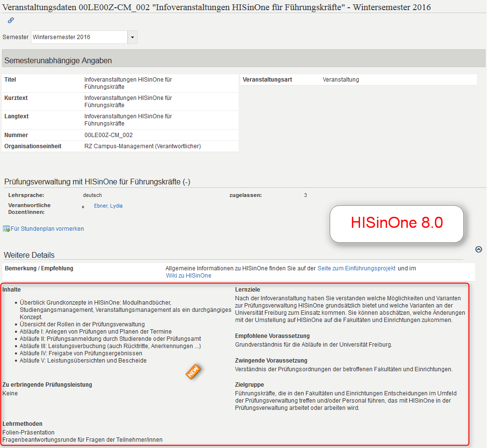487x448 pixels.
Task: Click number value 00LE00Z-CM_002
Action: (x=109, y=135)
